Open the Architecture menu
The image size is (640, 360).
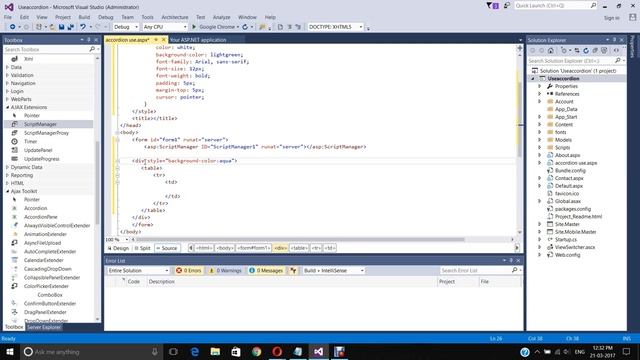(x=175, y=17)
